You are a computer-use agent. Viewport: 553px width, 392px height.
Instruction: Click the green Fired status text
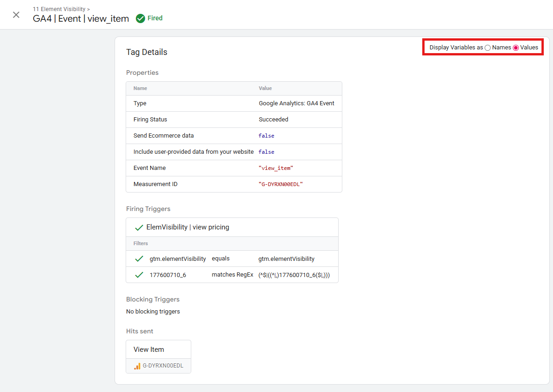point(155,18)
